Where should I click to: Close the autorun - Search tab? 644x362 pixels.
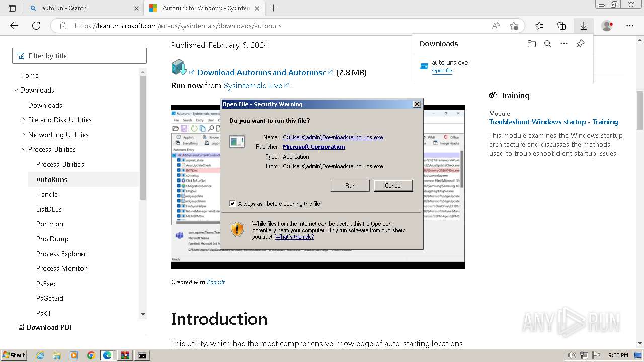(x=136, y=8)
